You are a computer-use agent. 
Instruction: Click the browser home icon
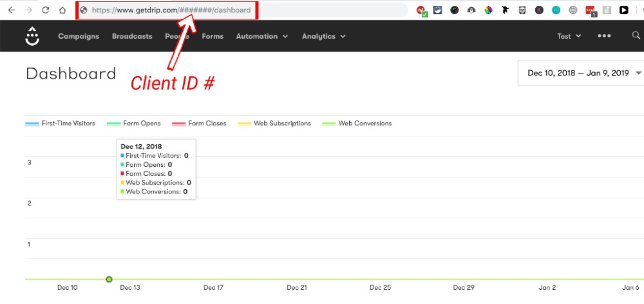[62, 10]
